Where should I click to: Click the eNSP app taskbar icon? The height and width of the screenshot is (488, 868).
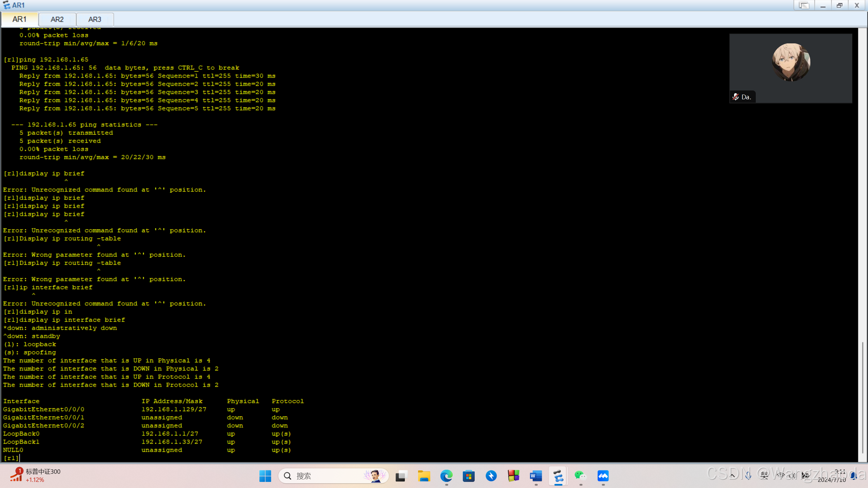pyautogui.click(x=558, y=476)
